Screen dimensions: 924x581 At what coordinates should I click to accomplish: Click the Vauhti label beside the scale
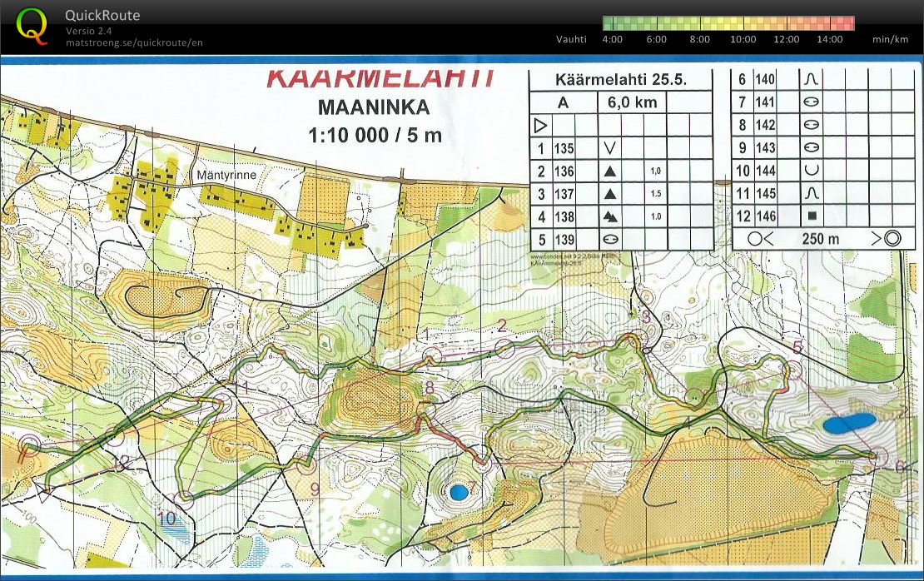coord(571,39)
